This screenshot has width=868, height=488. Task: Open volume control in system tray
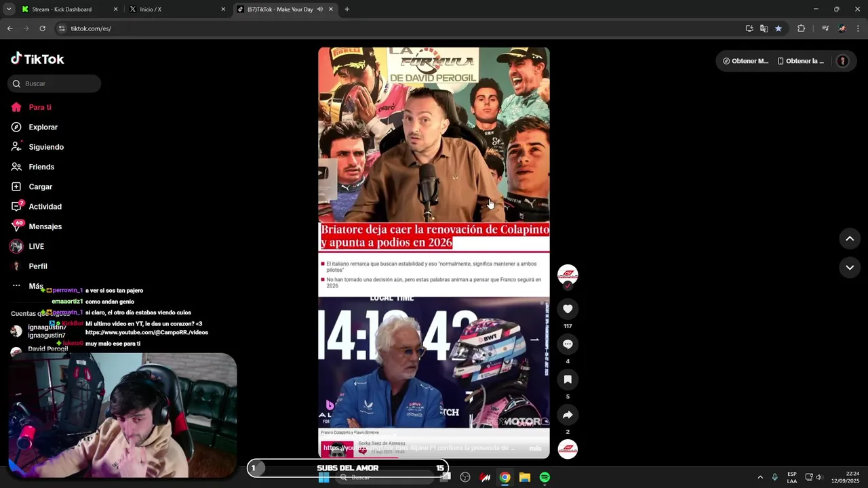819,478
